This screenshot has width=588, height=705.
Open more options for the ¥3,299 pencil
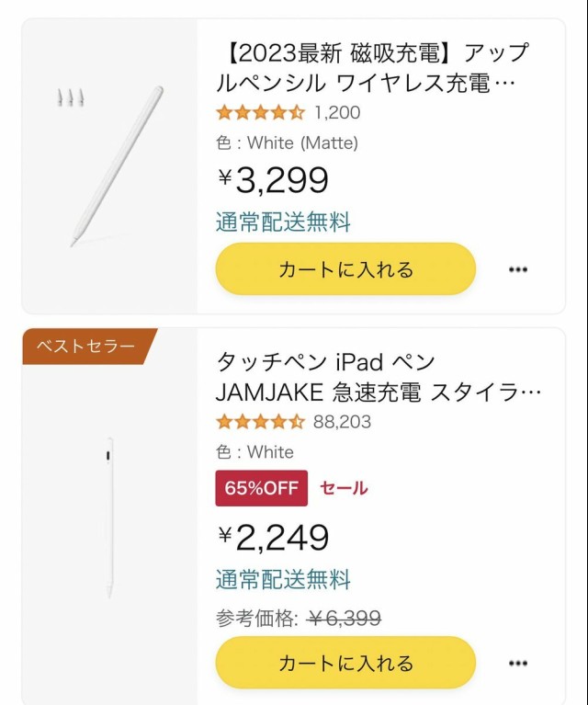(518, 269)
